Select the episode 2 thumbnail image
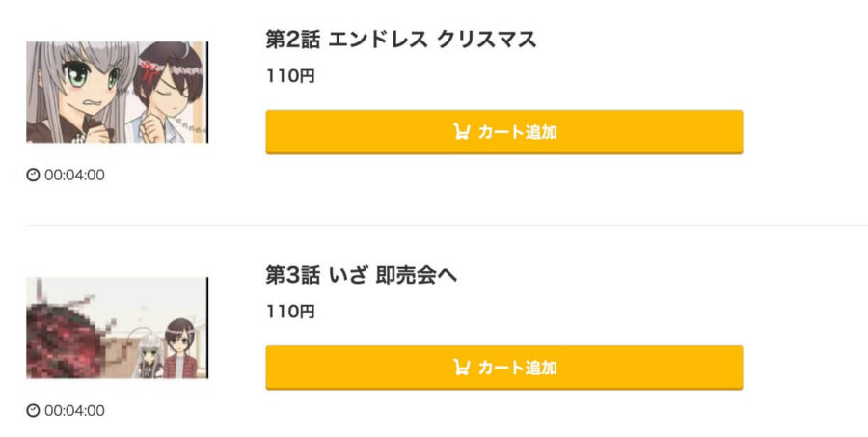Viewport: 868px width, 437px height. (118, 92)
